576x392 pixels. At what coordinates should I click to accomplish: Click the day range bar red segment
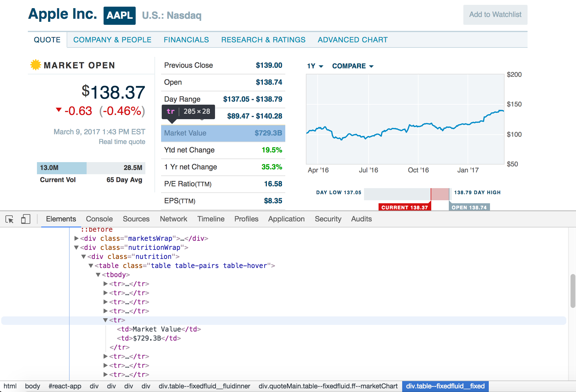coord(440,194)
